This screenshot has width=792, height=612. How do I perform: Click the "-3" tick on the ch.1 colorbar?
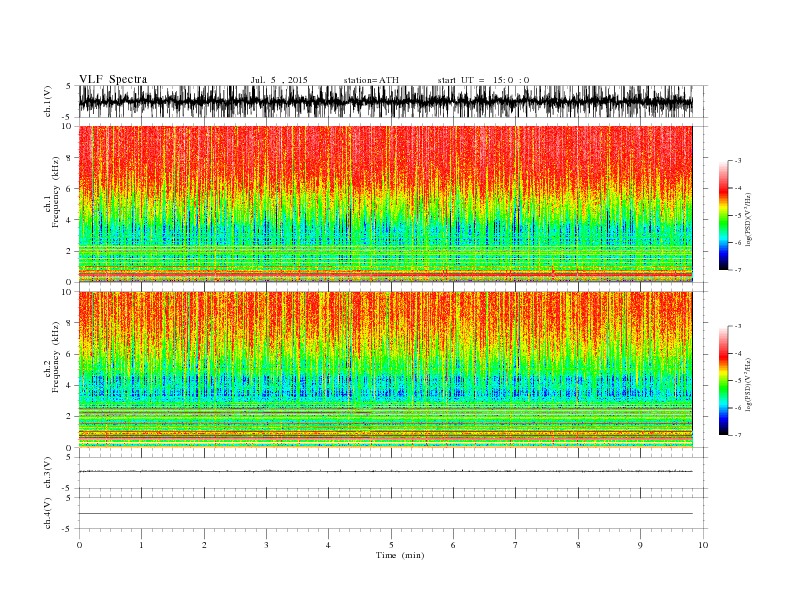click(x=737, y=161)
